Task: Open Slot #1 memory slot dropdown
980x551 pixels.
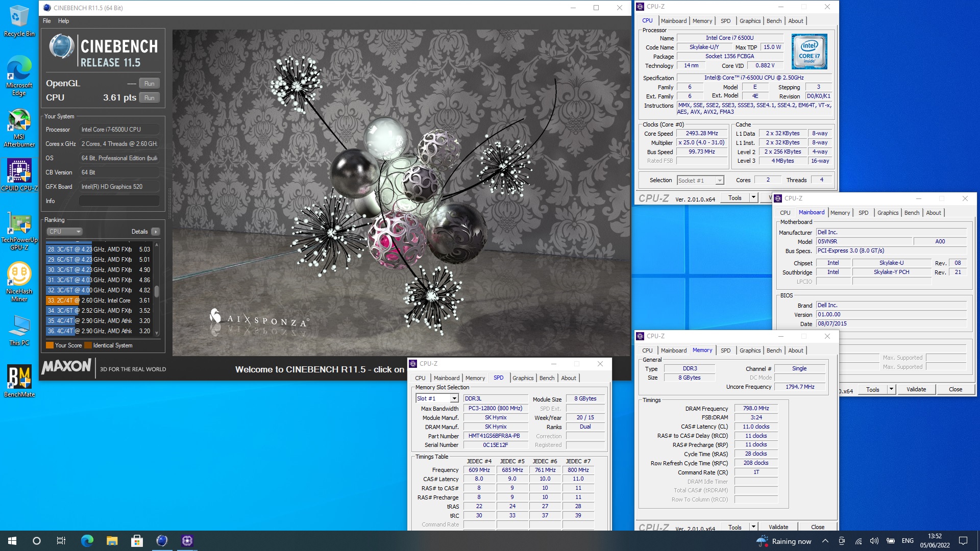Action: coord(437,398)
